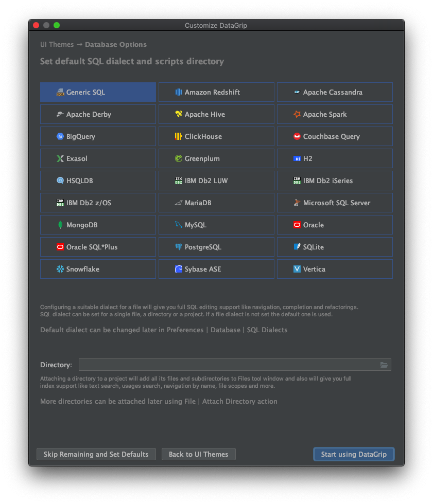Click Start using DataGrip button
The height and width of the screenshot is (504, 433).
354,454
